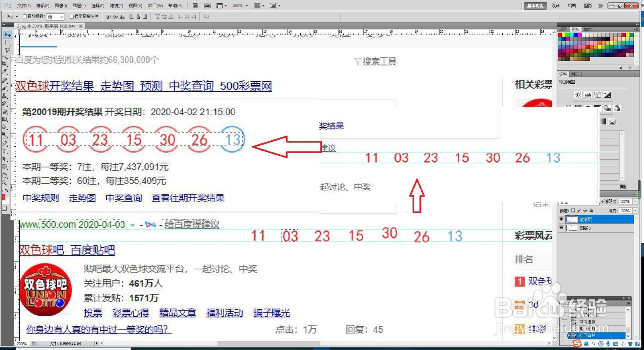Screen dimensions: 644x350
Task: Set history brush source for 取消选择 state
Action: (x=564, y=322)
